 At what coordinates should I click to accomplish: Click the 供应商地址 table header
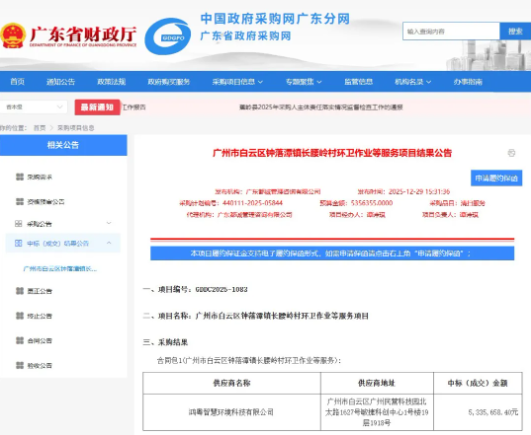(377, 383)
